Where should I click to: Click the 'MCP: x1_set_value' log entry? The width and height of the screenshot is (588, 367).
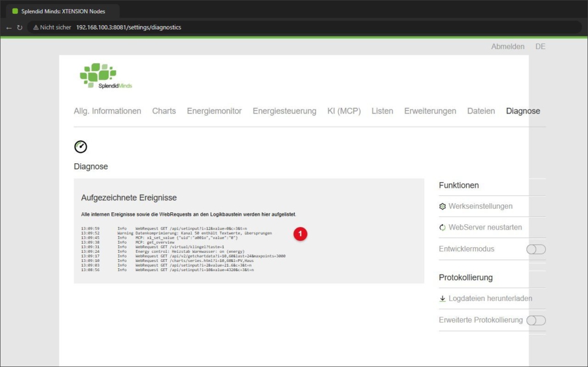point(159,237)
